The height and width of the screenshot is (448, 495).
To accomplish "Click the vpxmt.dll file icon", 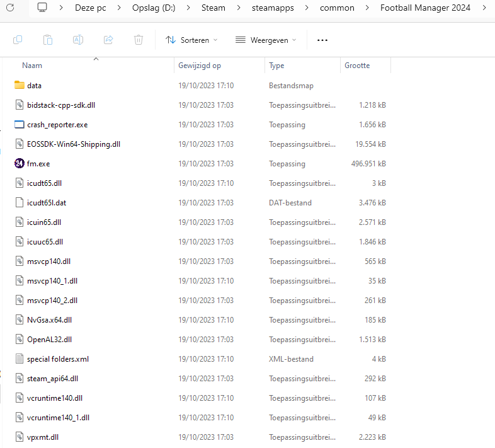I will [x=20, y=437].
